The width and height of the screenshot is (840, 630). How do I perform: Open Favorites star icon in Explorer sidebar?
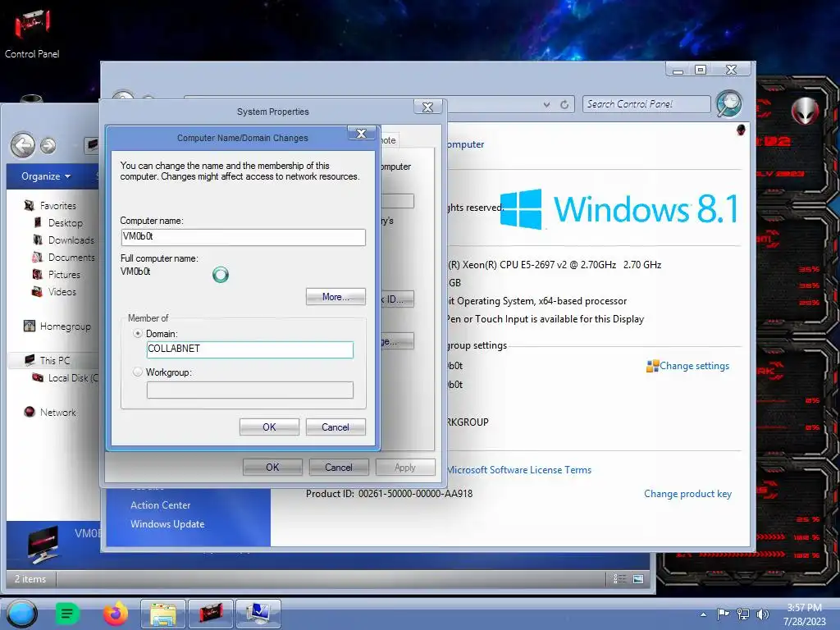[x=30, y=205]
